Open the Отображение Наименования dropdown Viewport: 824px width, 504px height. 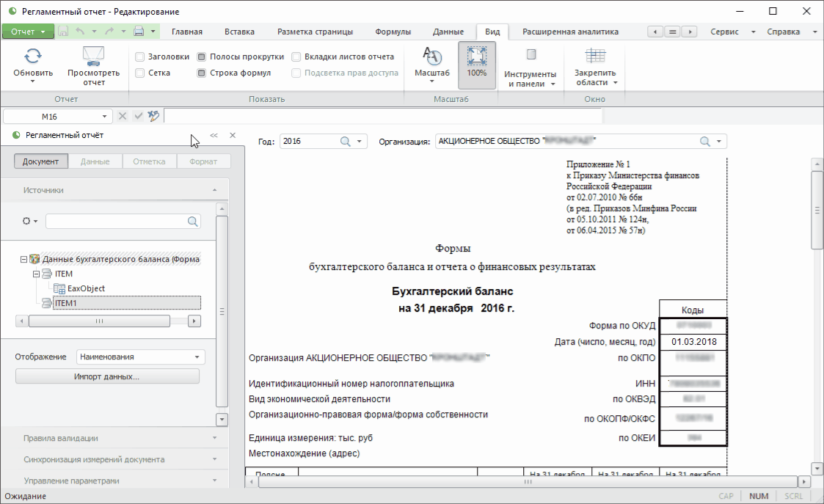[x=140, y=357]
